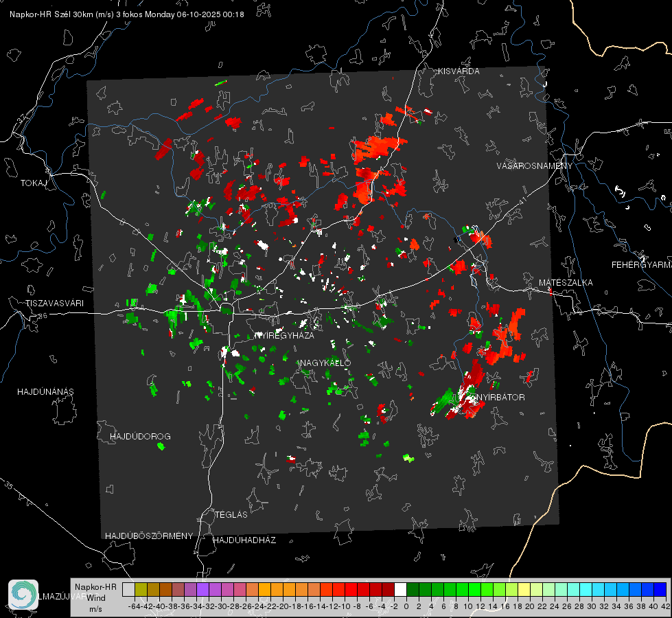
Task: Click the HAJDÚHADHÁZ city label
Action: (x=244, y=540)
